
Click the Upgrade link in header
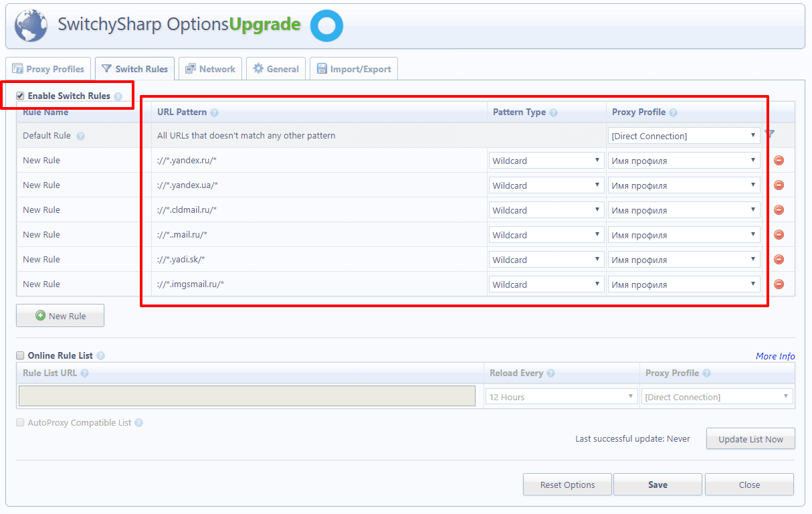265,25
